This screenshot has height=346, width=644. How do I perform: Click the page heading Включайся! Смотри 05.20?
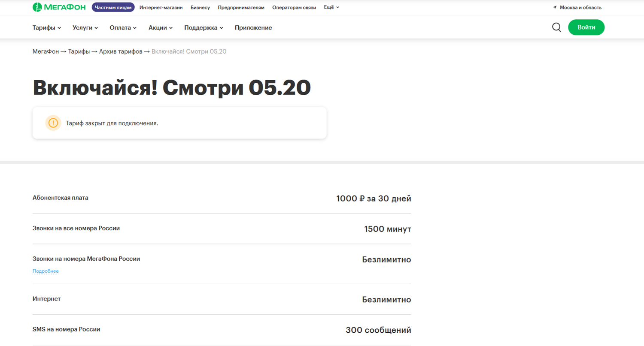(171, 88)
